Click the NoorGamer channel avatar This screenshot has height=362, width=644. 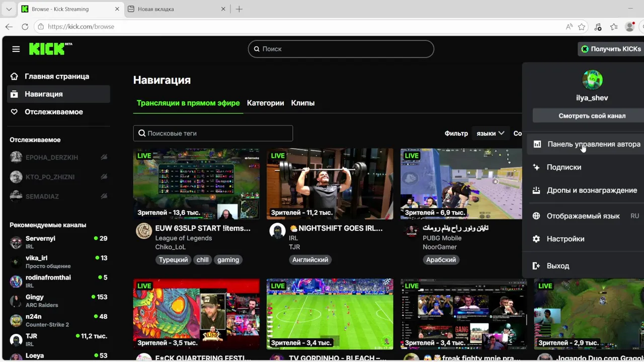tap(411, 231)
